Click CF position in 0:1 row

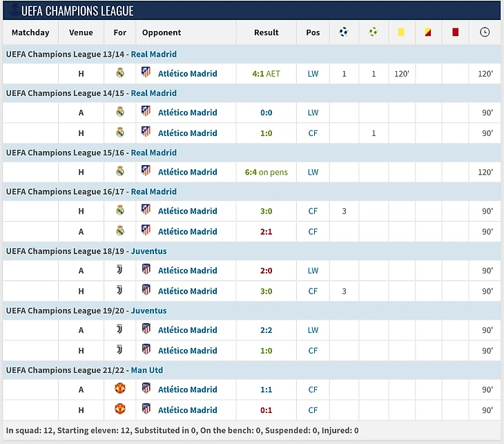313,410
